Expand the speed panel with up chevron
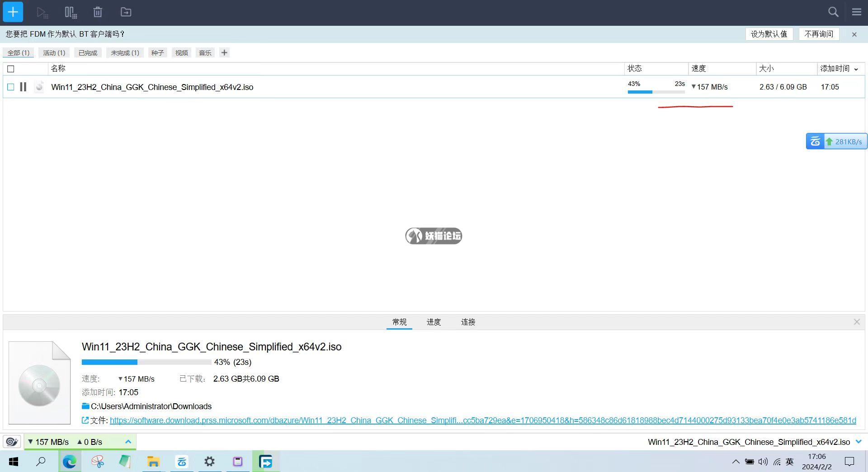This screenshot has width=868, height=472. [x=128, y=442]
